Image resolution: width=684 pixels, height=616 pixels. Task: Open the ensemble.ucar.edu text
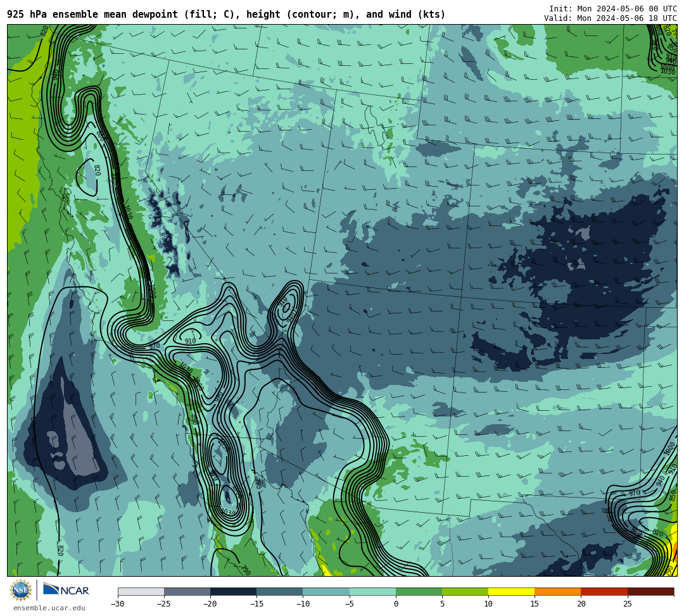(x=49, y=608)
